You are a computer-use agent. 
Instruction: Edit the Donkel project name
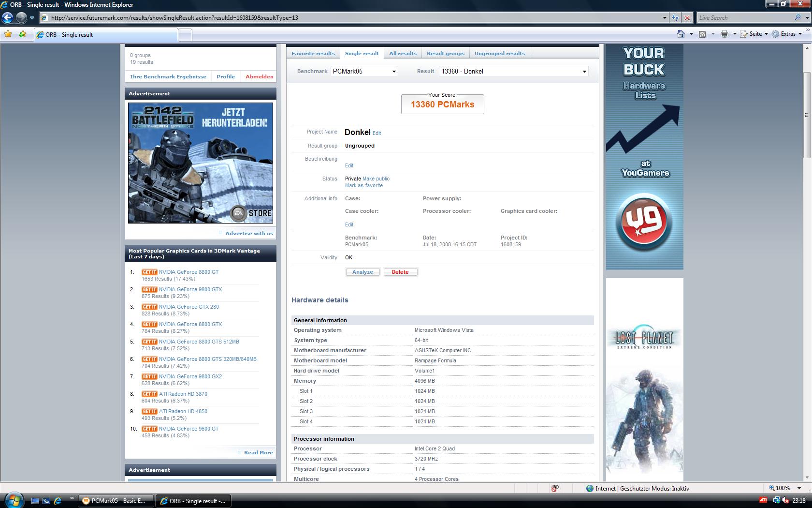(377, 133)
